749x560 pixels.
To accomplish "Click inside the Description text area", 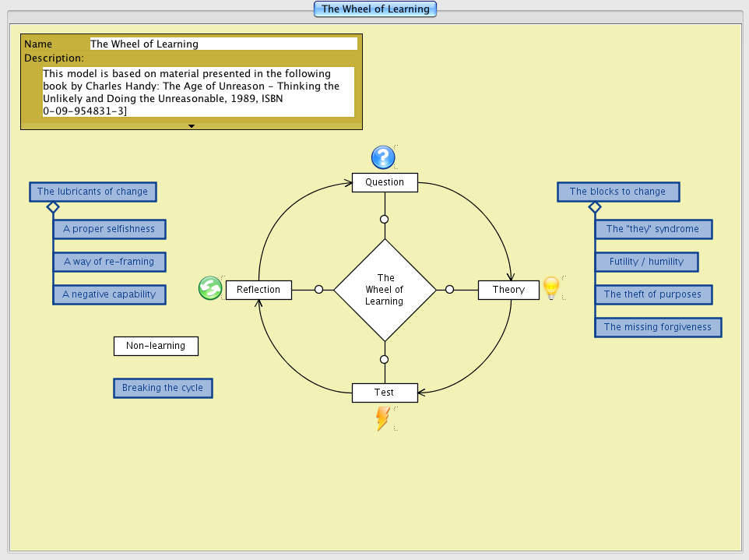I will coord(199,93).
